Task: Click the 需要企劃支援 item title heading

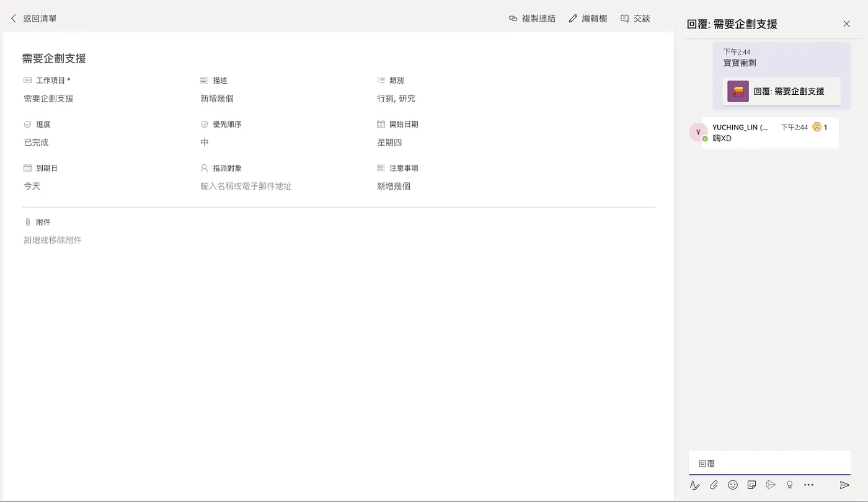Action: pyautogui.click(x=54, y=59)
